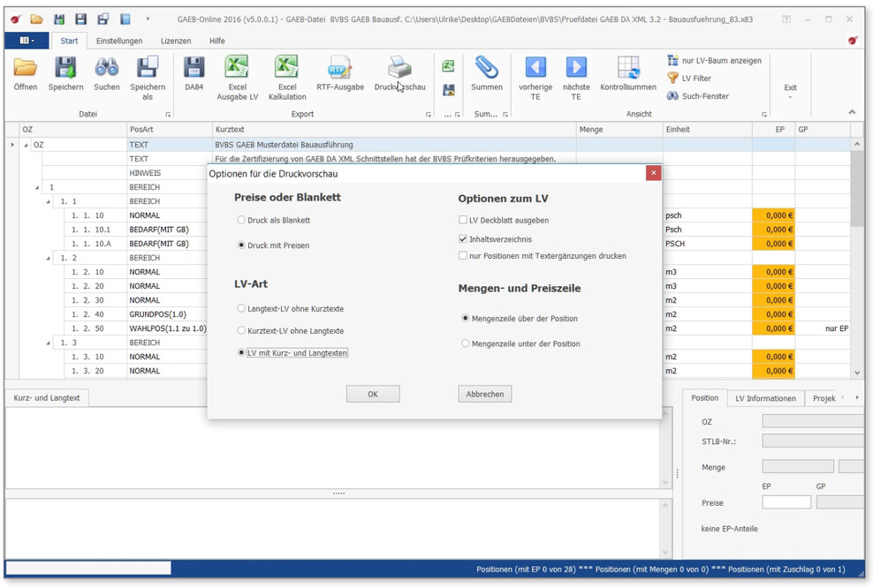Open the LV Informationen tab
873x588 pixels.
pyautogui.click(x=765, y=398)
